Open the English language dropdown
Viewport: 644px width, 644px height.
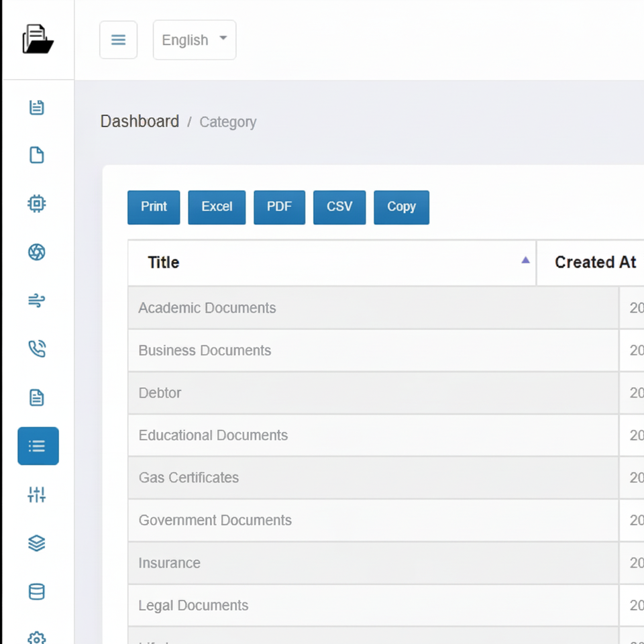[x=195, y=40]
